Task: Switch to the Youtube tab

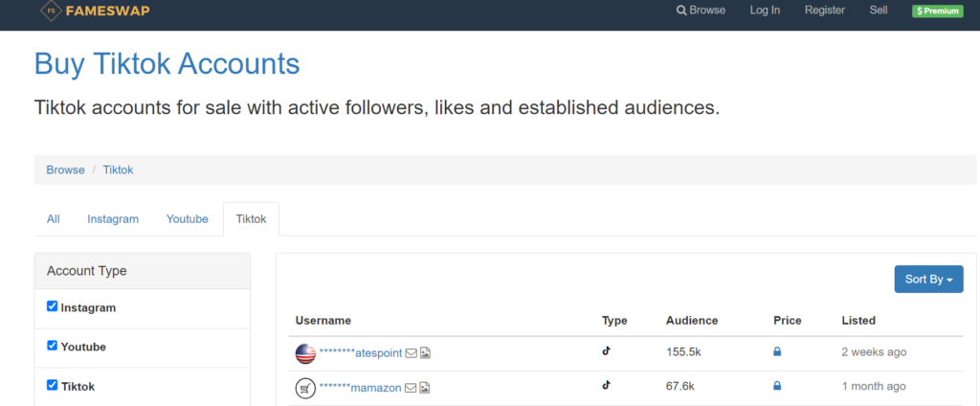Action: 187,219
